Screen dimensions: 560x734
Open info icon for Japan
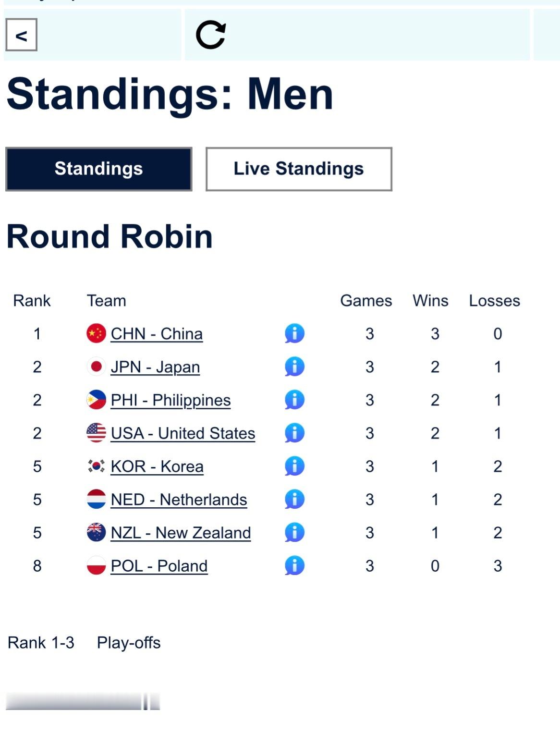coord(294,367)
